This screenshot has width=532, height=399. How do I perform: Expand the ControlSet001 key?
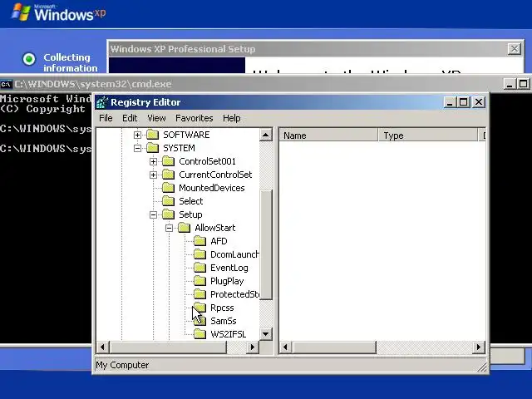pos(153,161)
